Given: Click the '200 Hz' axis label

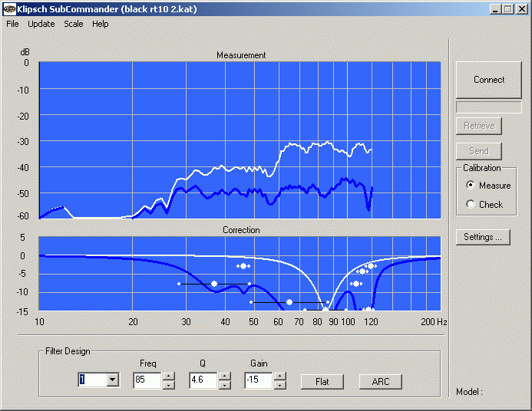Looking at the screenshot, I should [434, 321].
